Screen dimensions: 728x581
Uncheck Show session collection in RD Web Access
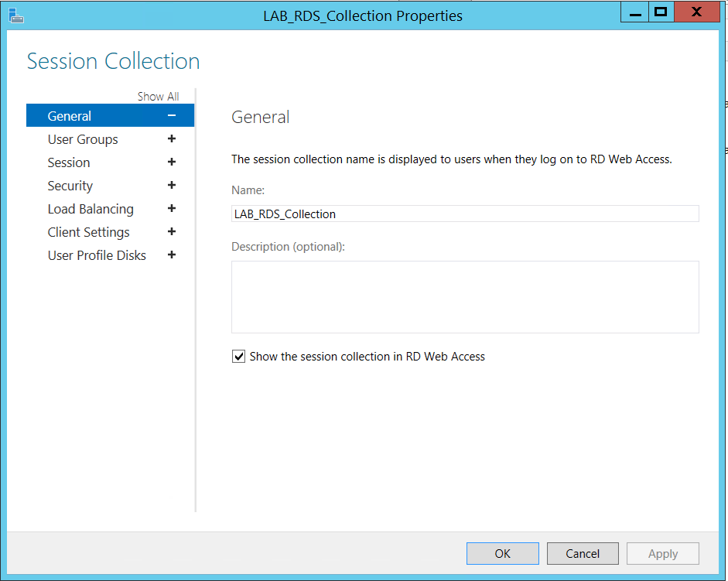(239, 357)
